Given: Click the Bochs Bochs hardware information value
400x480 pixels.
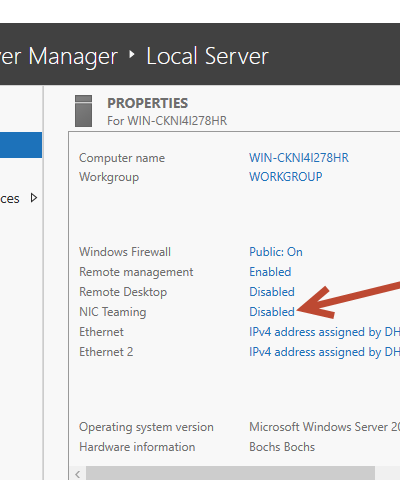Looking at the screenshot, I should 282,447.
